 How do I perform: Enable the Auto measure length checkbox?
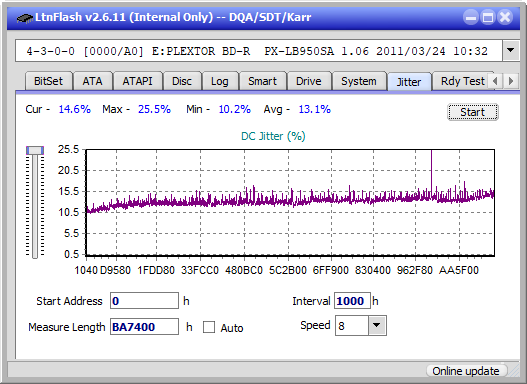(209, 327)
